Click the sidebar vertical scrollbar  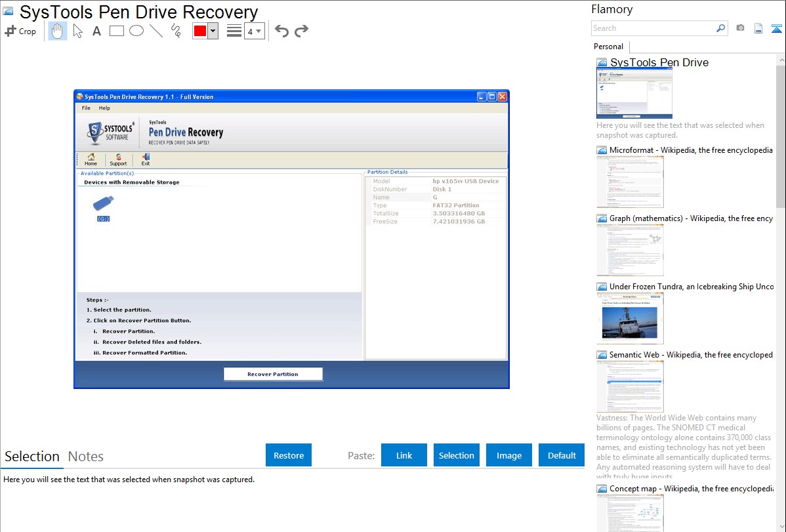click(x=781, y=135)
